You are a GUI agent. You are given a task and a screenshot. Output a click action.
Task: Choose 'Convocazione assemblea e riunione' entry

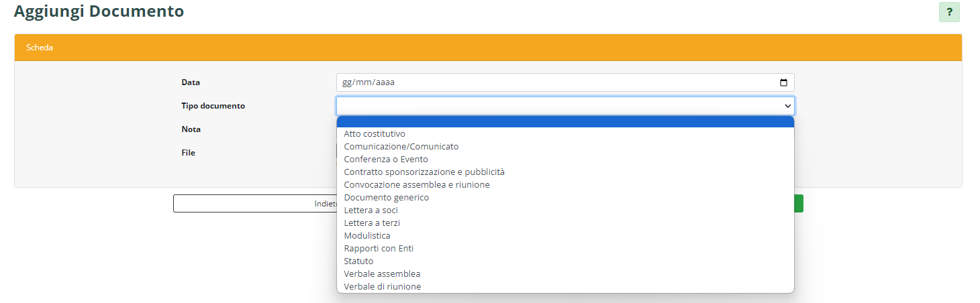pos(416,185)
